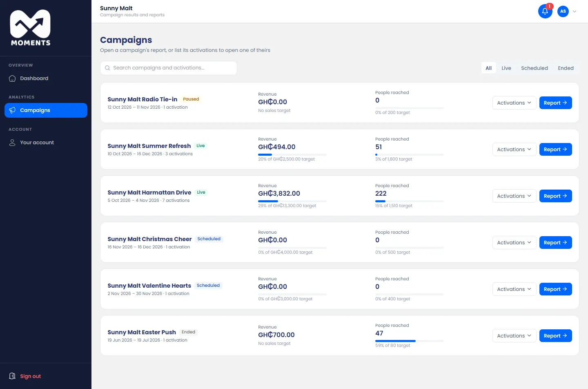The height and width of the screenshot is (389, 588).
Task: Click Sunny Malt header title
Action: point(116,8)
